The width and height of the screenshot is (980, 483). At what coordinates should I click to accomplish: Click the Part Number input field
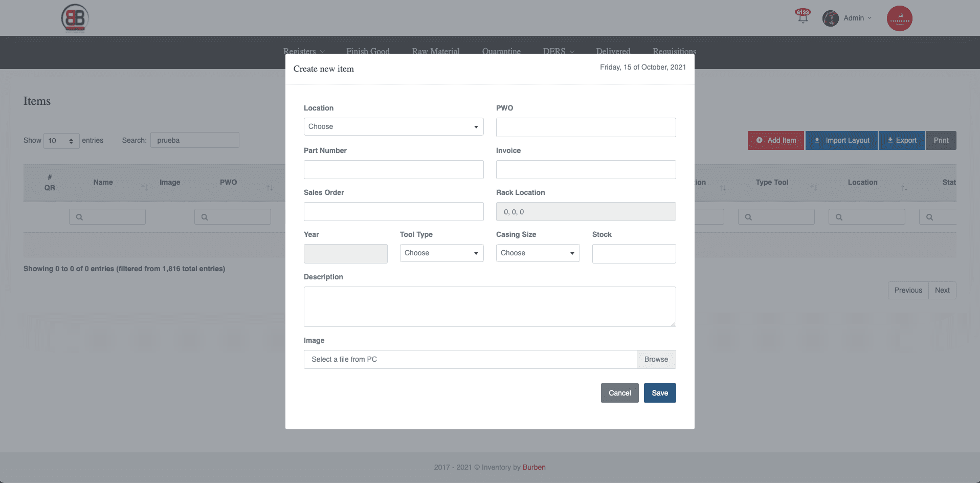tap(393, 170)
